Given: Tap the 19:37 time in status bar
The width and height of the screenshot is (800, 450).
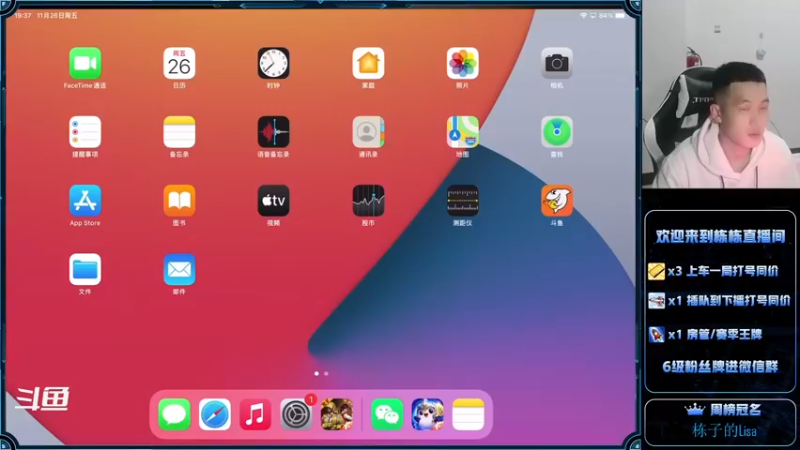Looking at the screenshot, I should tap(23, 16).
